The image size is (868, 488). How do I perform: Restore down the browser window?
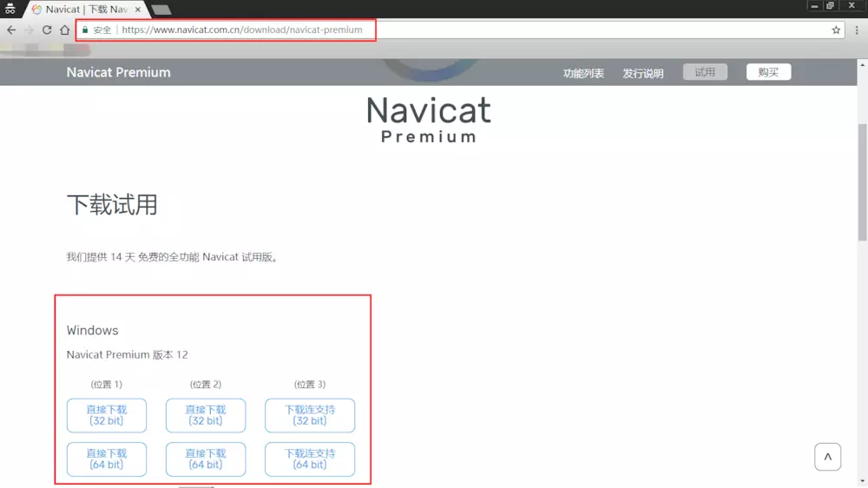pyautogui.click(x=830, y=5)
